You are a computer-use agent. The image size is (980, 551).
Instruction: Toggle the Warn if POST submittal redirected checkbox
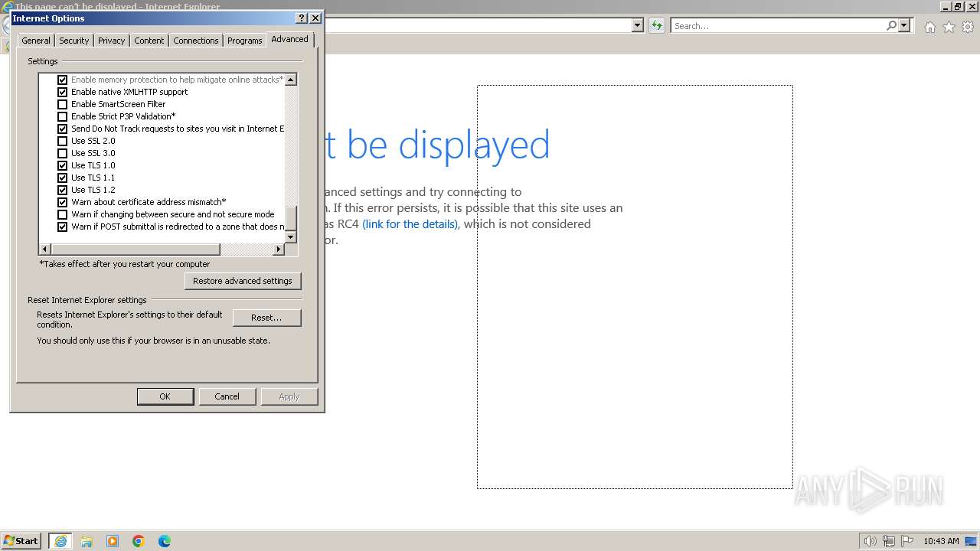pyautogui.click(x=63, y=227)
